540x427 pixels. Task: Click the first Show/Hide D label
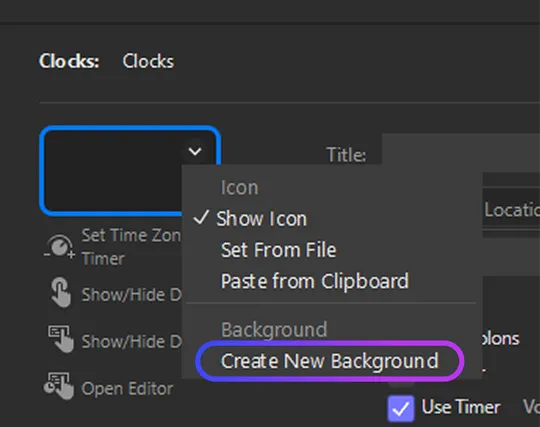tap(131, 295)
